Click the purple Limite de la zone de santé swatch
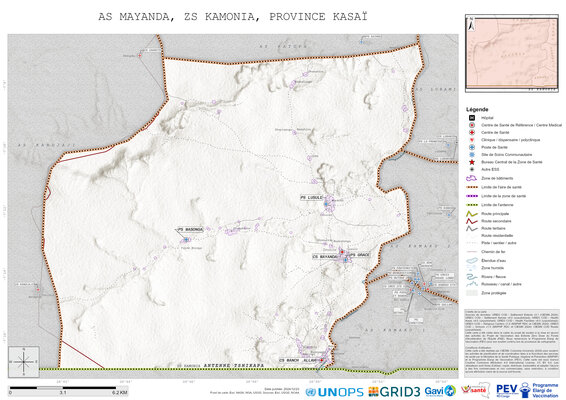The width and height of the screenshot is (566, 400). pos(471,196)
